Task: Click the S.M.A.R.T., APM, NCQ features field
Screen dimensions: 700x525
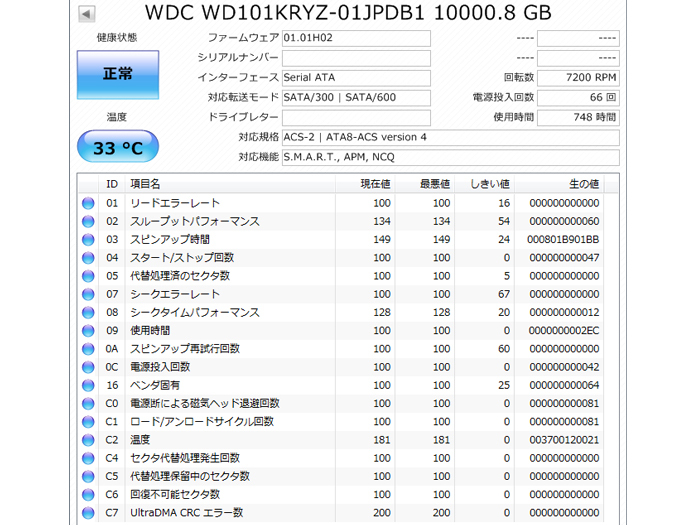Action: coord(451,157)
